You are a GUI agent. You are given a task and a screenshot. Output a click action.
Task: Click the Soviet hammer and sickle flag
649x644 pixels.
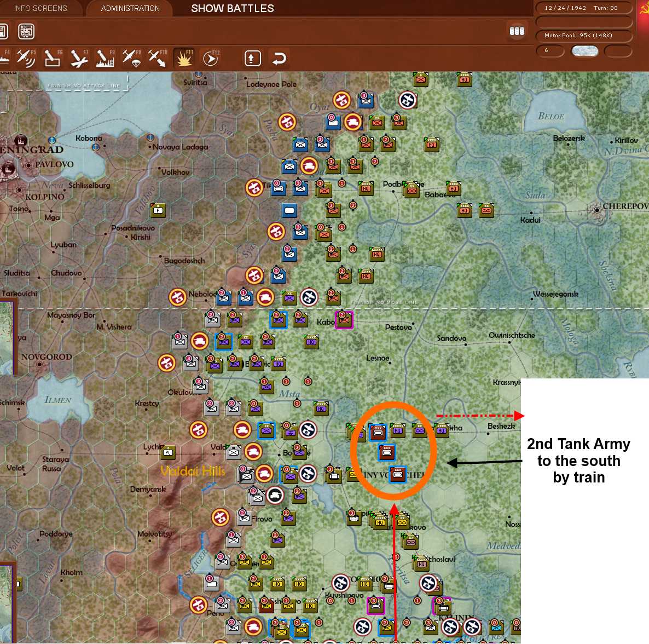tap(644, 8)
